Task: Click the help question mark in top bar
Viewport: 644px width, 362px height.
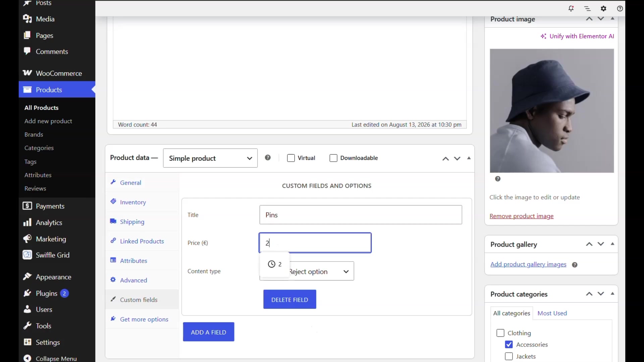Action: point(620,8)
